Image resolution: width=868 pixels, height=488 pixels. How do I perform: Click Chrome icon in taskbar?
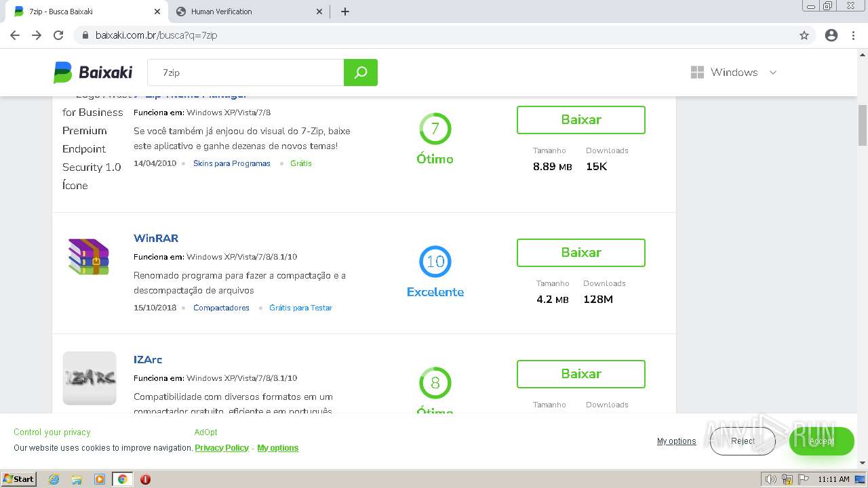(123, 479)
